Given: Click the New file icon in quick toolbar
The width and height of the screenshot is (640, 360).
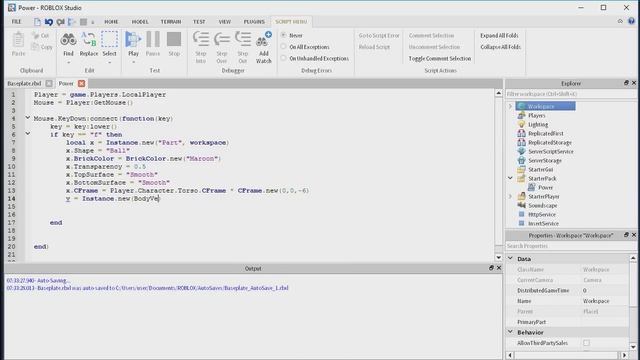Looking at the screenshot, I should pos(37,22).
